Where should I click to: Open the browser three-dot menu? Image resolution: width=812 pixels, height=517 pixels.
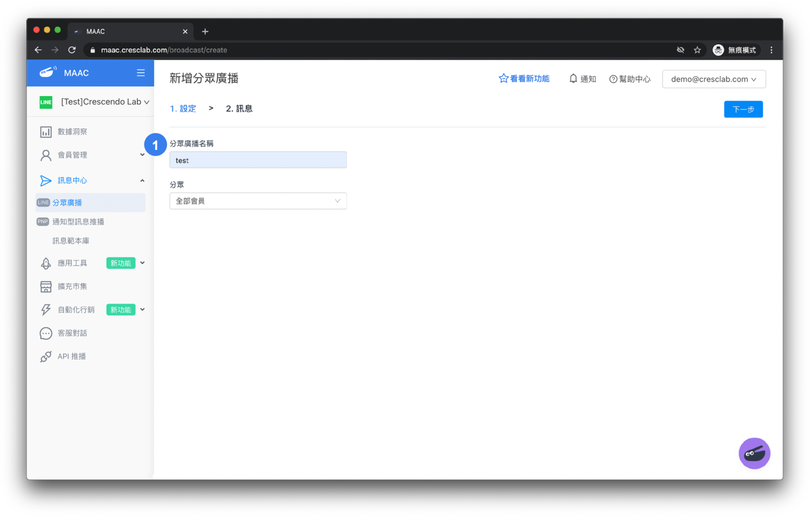[x=771, y=50]
